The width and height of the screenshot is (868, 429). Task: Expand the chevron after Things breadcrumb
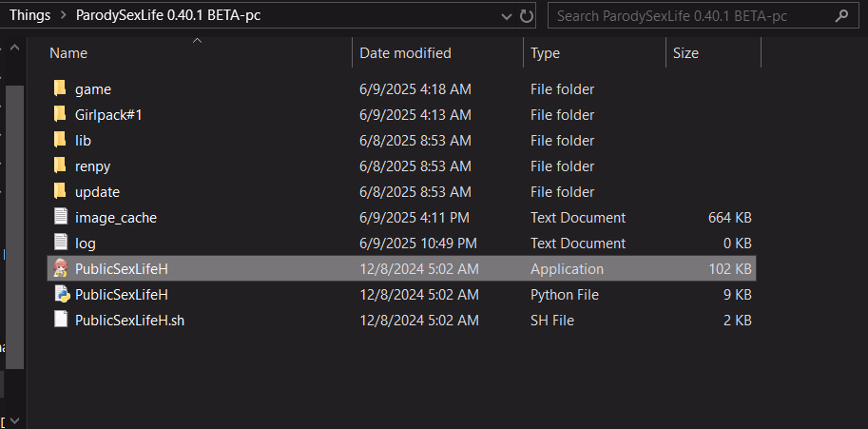tap(63, 15)
